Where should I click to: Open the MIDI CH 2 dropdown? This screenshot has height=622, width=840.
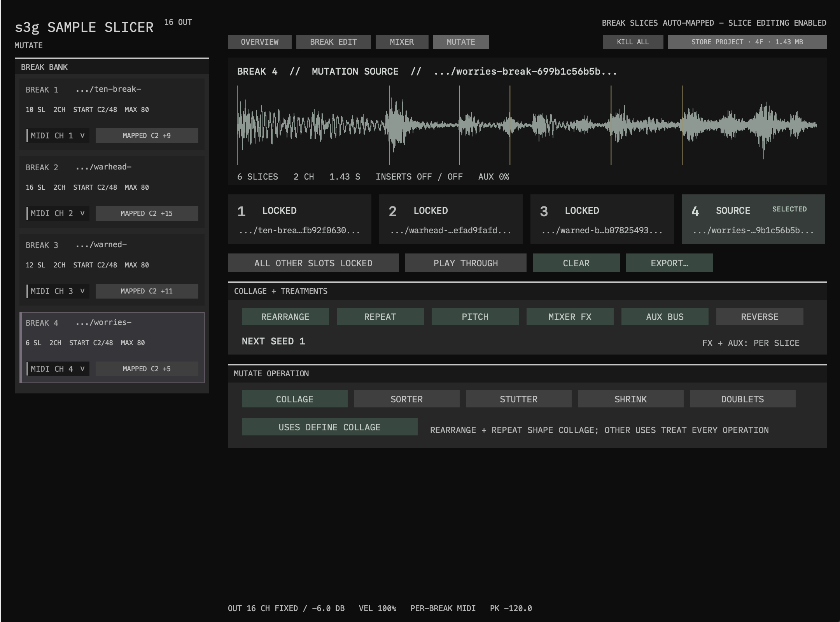[x=58, y=213]
